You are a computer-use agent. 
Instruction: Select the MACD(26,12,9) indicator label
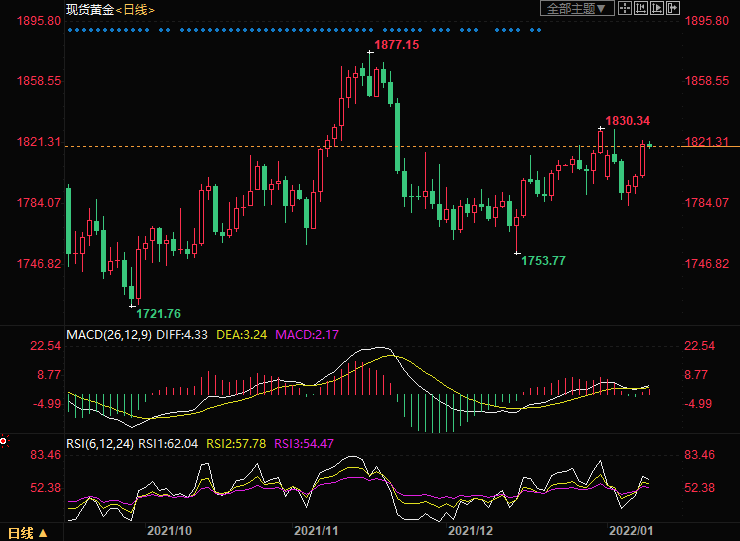click(107, 333)
